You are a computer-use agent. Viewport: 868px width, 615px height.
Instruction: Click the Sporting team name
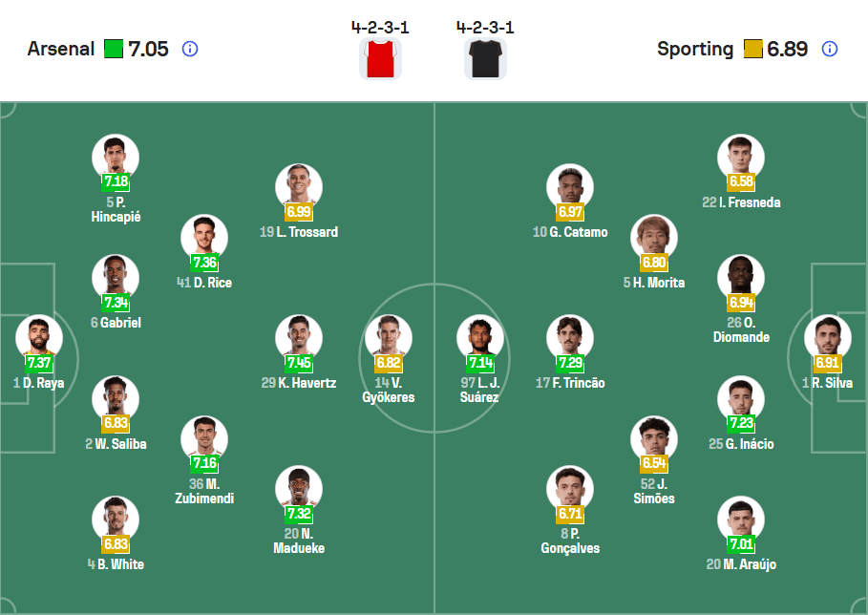pyautogui.click(x=696, y=49)
